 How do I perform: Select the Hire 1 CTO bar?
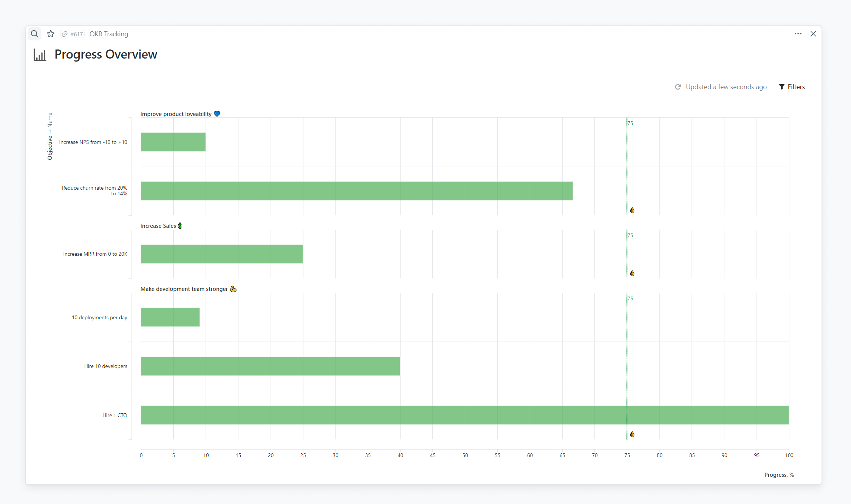[464, 415]
